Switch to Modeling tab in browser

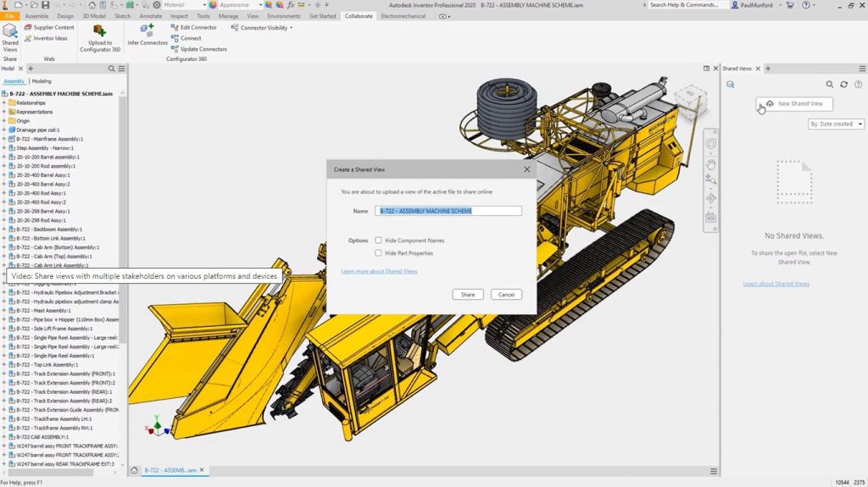coord(42,81)
